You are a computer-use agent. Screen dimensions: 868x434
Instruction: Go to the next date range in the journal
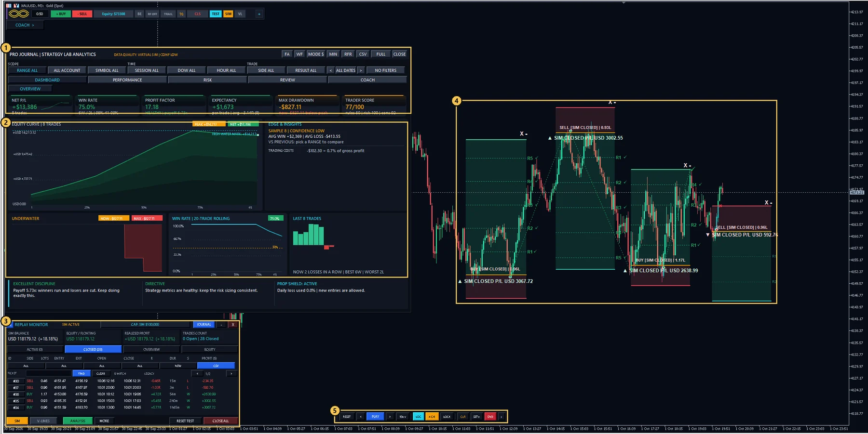pyautogui.click(x=361, y=70)
